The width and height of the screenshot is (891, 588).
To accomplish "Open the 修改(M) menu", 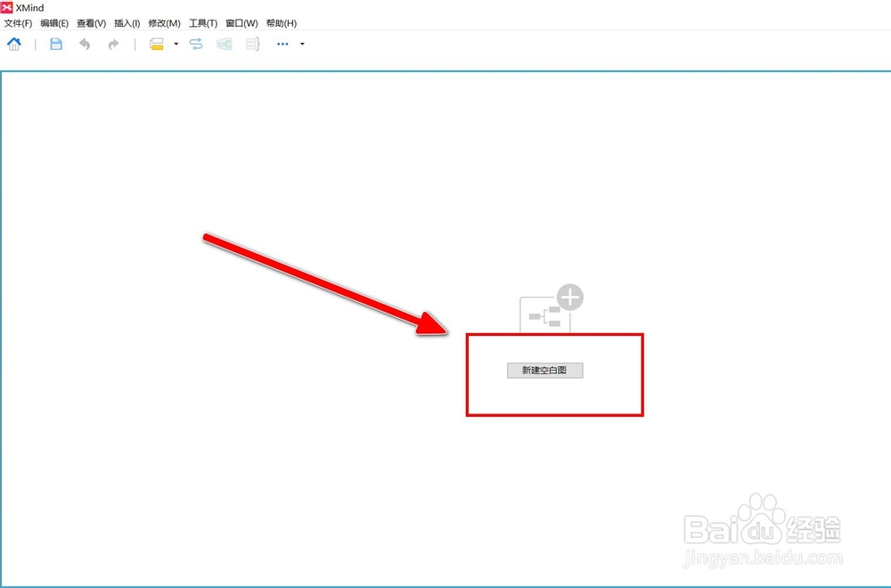I will click(164, 23).
